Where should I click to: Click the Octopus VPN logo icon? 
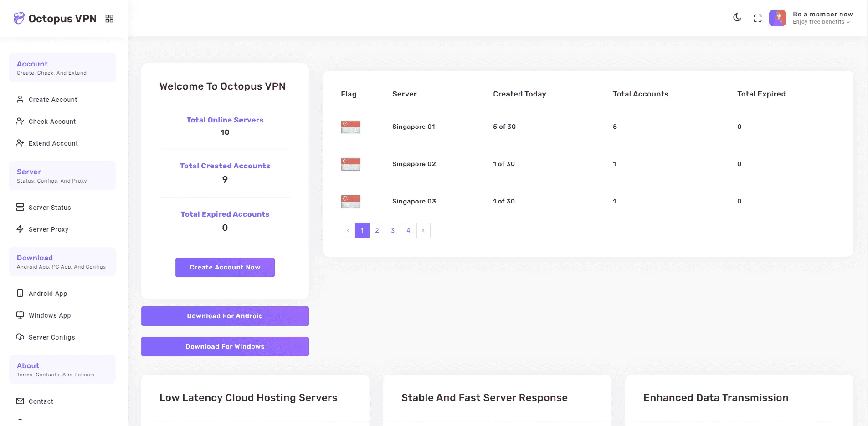point(19,18)
